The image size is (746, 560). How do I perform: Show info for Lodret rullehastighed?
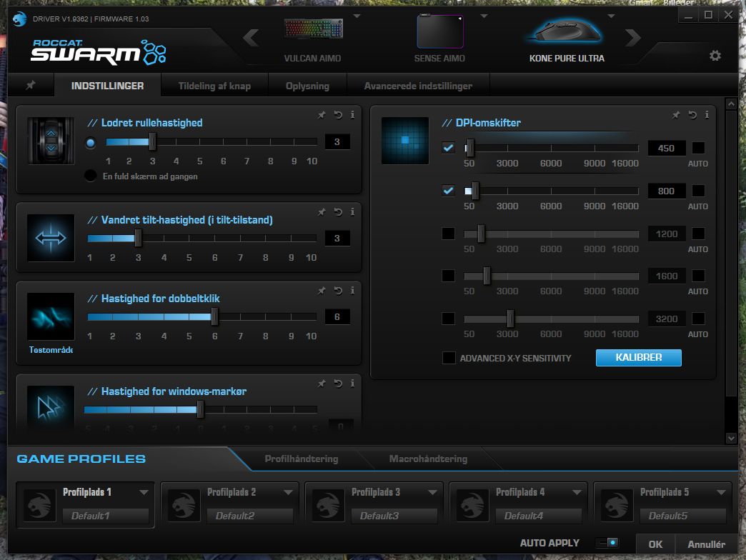(352, 114)
